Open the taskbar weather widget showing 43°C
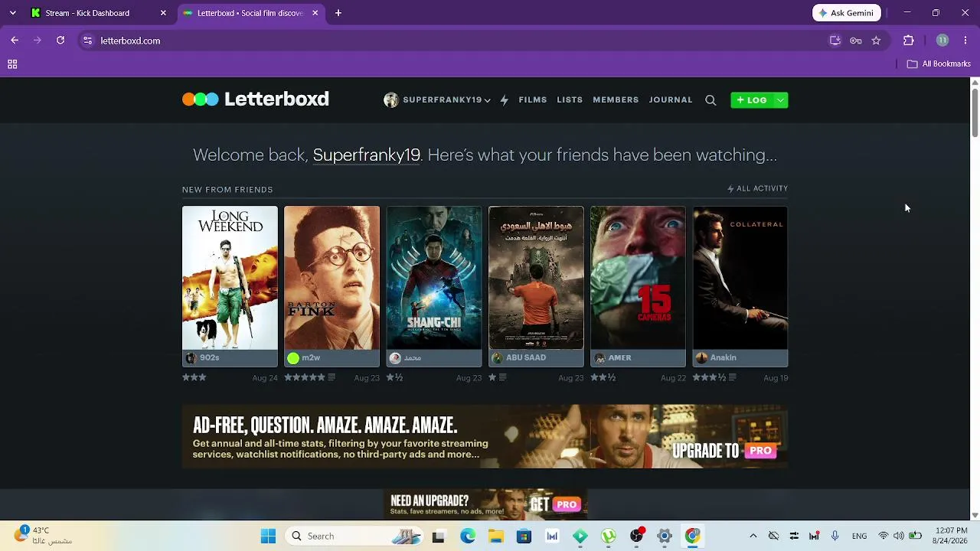 (42, 535)
